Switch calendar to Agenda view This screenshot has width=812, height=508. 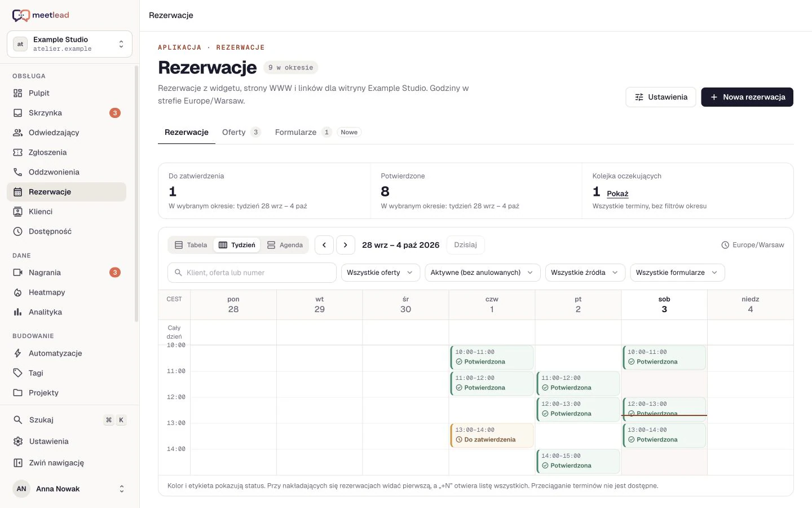pos(285,245)
